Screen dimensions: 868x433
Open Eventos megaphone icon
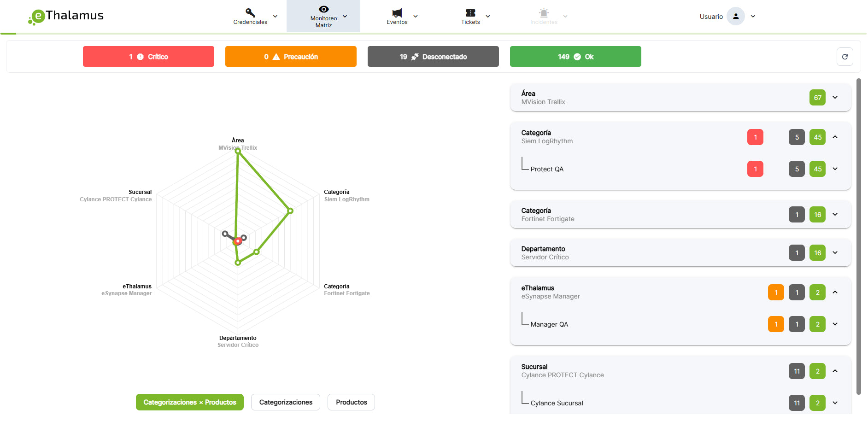397,13
